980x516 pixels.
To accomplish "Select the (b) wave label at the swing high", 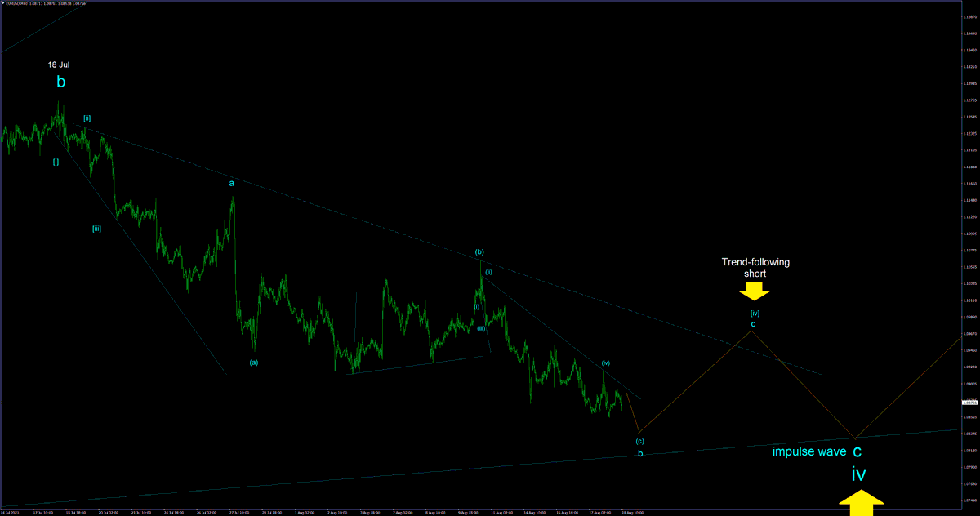I will tap(479, 252).
